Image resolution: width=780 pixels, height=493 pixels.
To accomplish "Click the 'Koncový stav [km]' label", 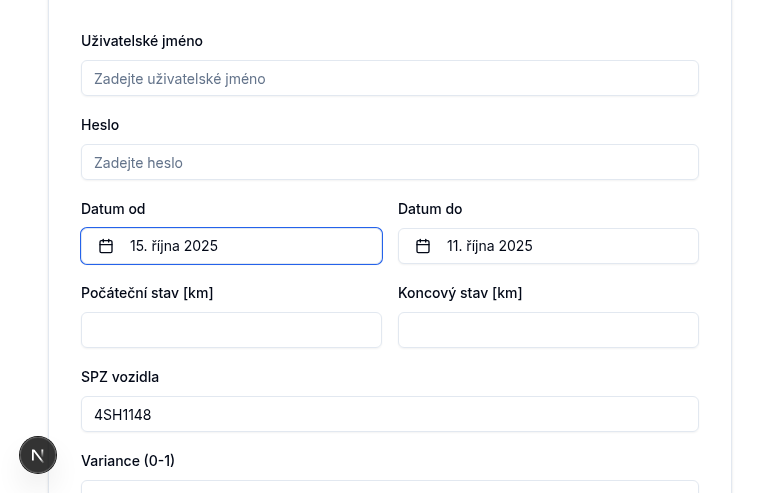I will pos(460,293).
